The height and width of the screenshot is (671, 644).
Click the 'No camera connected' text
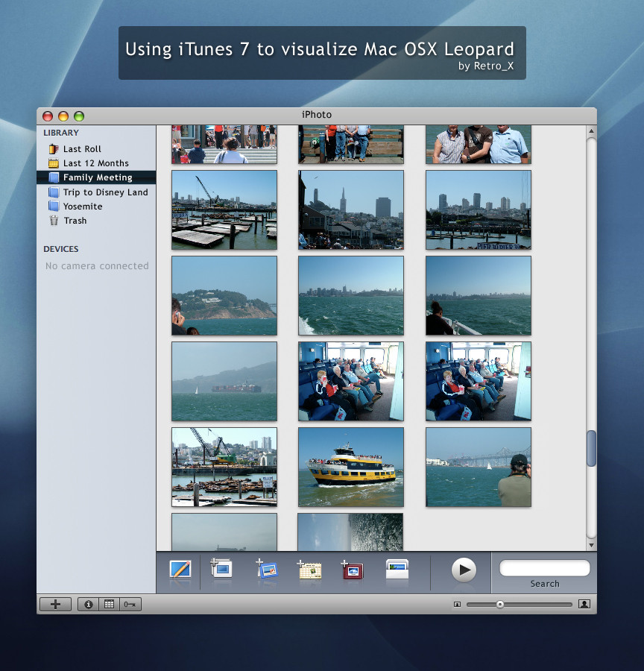coord(97,265)
